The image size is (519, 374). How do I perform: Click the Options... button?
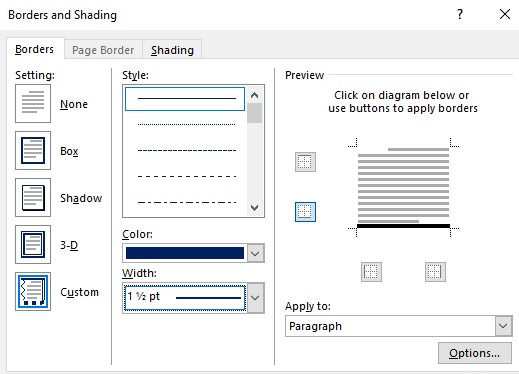(475, 353)
